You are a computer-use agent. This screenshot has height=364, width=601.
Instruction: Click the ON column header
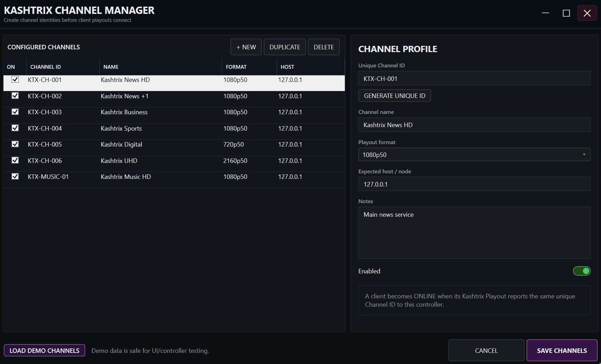pos(15,67)
